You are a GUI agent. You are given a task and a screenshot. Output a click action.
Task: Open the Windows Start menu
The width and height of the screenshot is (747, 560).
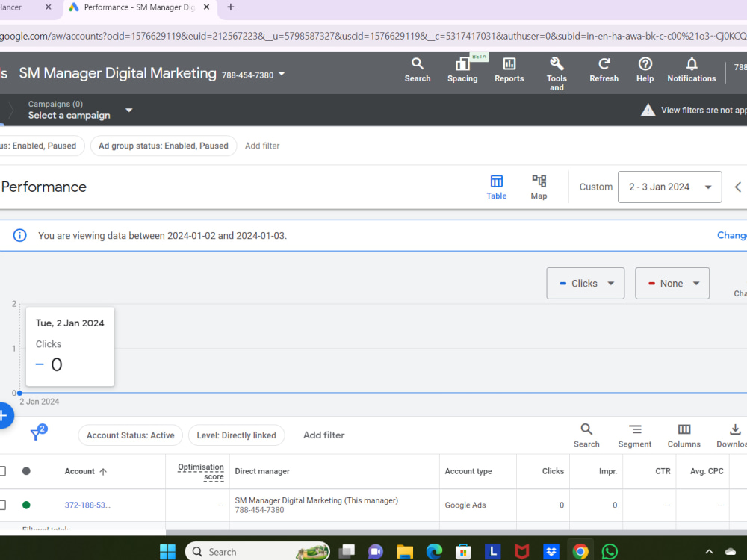pos(167,552)
